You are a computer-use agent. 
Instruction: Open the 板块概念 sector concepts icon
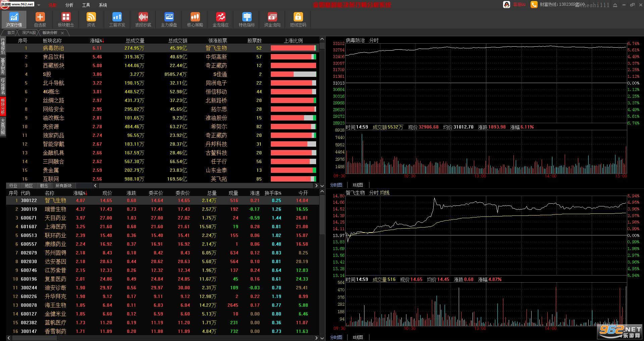click(x=66, y=19)
